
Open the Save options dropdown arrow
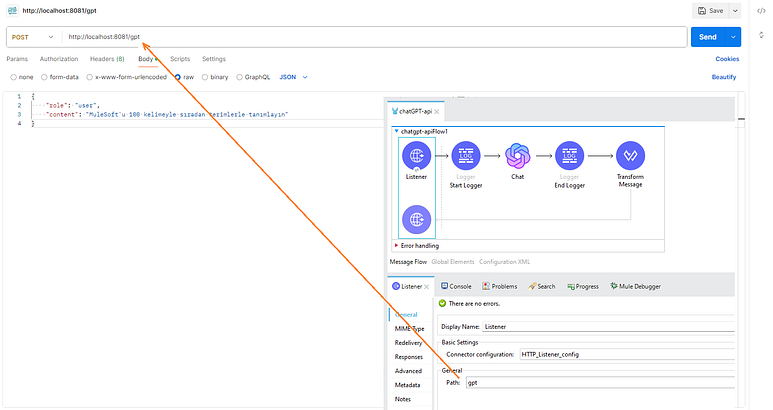coord(735,10)
